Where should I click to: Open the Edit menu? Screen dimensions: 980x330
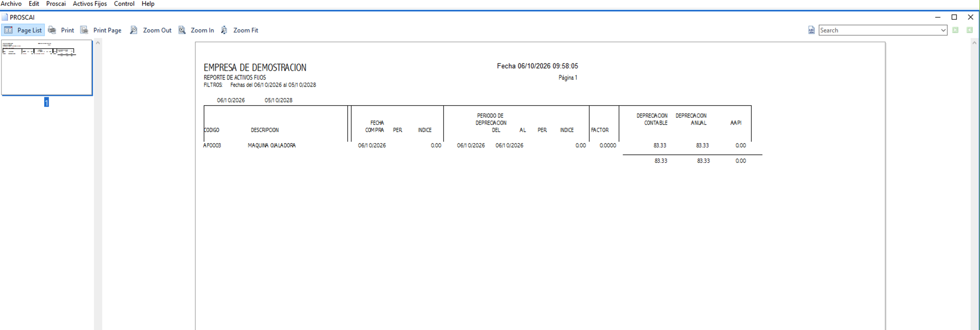pos(34,4)
